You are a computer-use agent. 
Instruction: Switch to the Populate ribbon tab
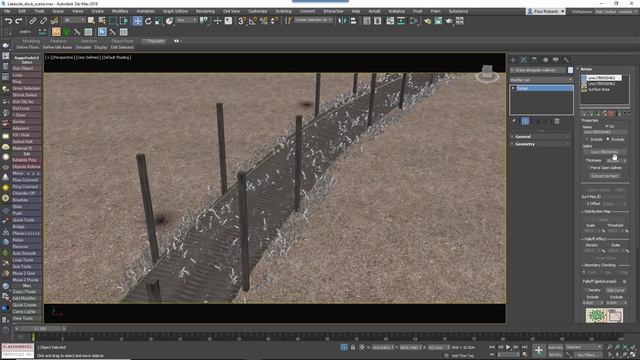(x=153, y=41)
